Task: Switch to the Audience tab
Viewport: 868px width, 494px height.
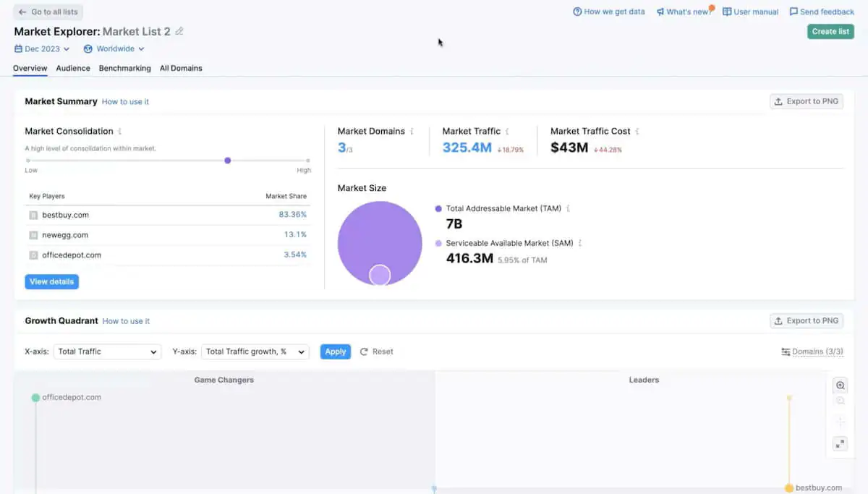Action: coord(72,68)
